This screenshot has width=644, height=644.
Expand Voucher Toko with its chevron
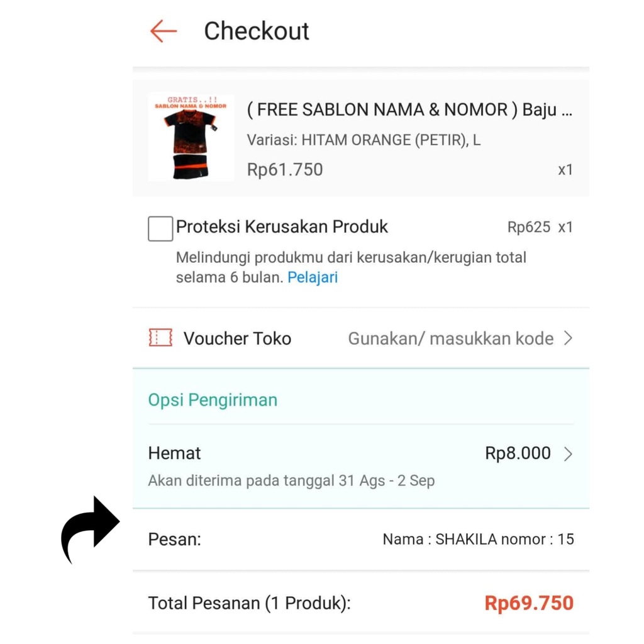[568, 338]
